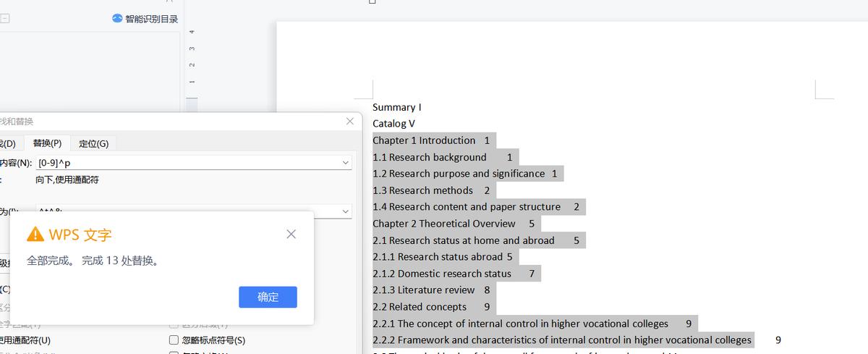Click the orange warning triangle icon
This screenshot has height=354, width=868.
click(x=35, y=234)
